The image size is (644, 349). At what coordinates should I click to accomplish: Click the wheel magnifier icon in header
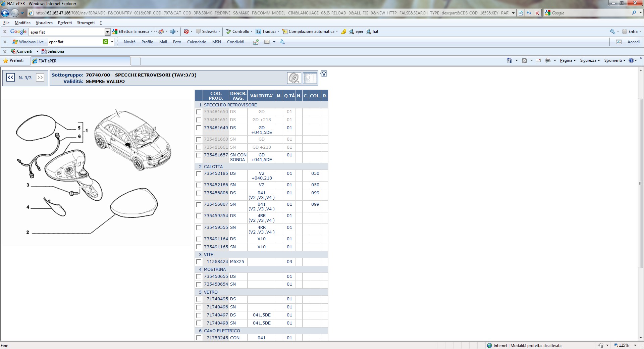click(294, 78)
